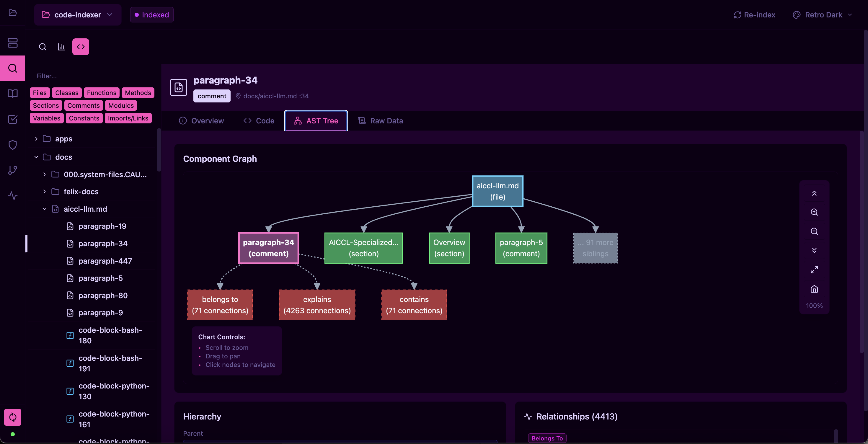Screen dimensions: 868x444
Task: Toggle the Functions filter chip
Action: point(102,93)
